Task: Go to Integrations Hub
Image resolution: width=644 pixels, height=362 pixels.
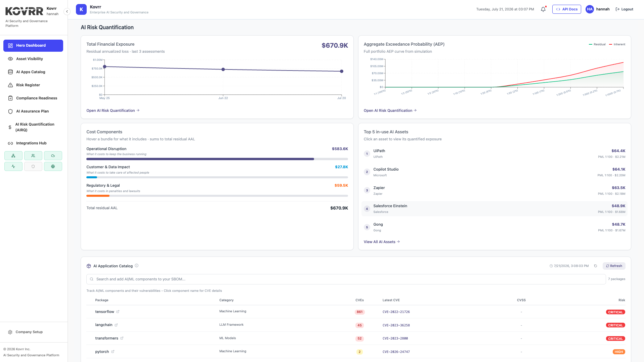Action: [x=33, y=143]
